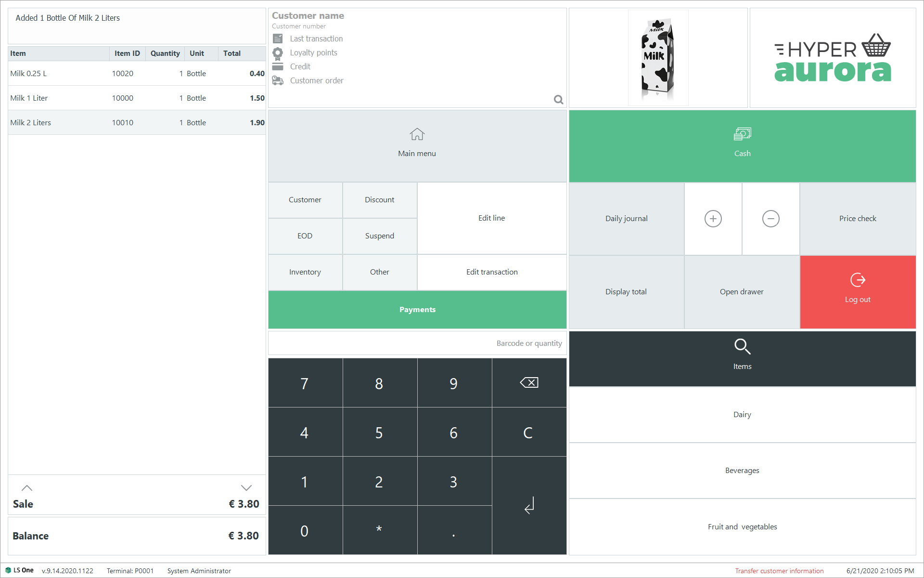Click the Suspend transaction option
924x578 pixels.
pos(380,236)
